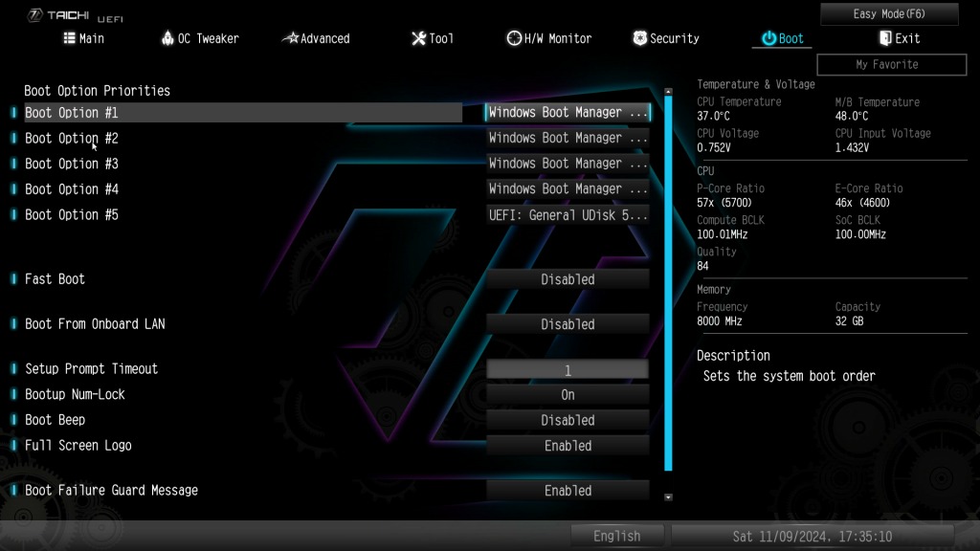
Task: Open Boot From Onboard LAN value dropdown
Action: 568,324
